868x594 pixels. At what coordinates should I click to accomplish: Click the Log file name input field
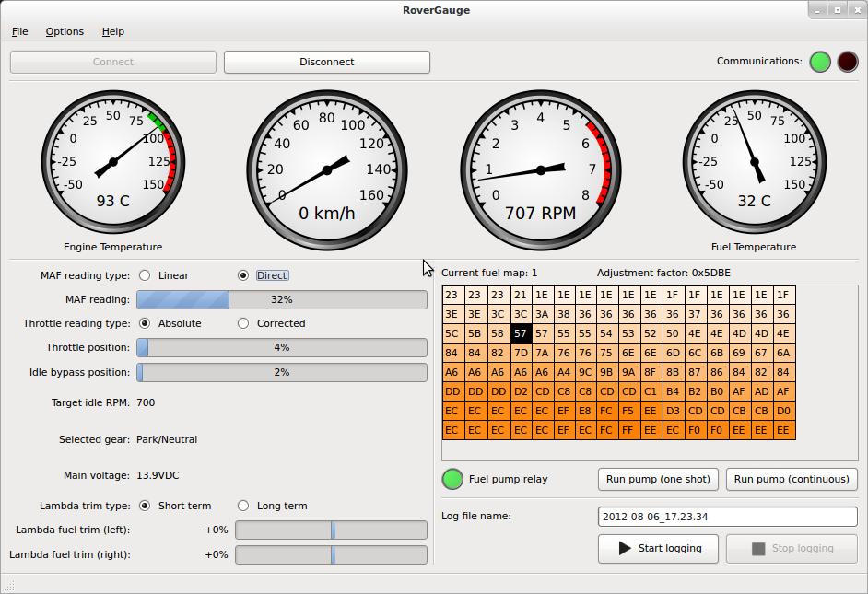tap(727, 517)
